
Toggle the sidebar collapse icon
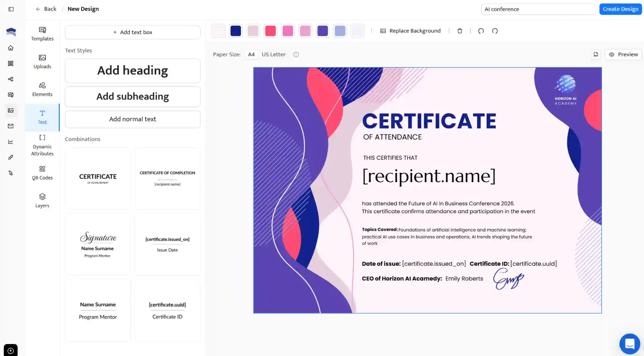coord(11,9)
